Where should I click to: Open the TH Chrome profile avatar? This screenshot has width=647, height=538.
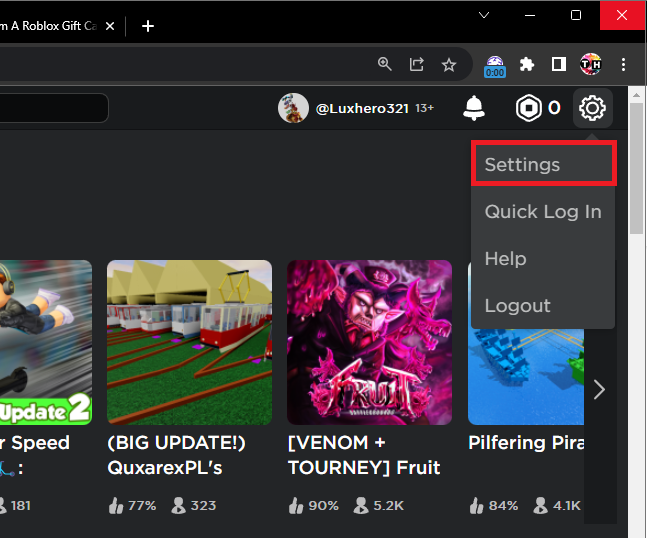coord(590,64)
